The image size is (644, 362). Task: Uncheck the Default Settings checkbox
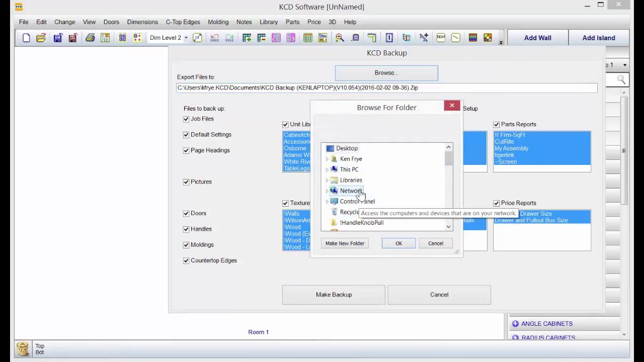click(186, 135)
